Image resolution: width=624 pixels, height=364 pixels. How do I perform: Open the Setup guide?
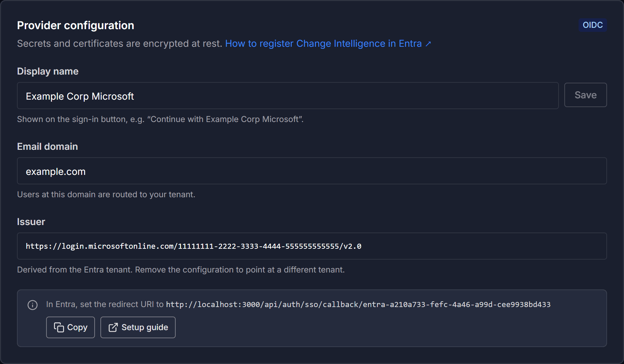[138, 327]
